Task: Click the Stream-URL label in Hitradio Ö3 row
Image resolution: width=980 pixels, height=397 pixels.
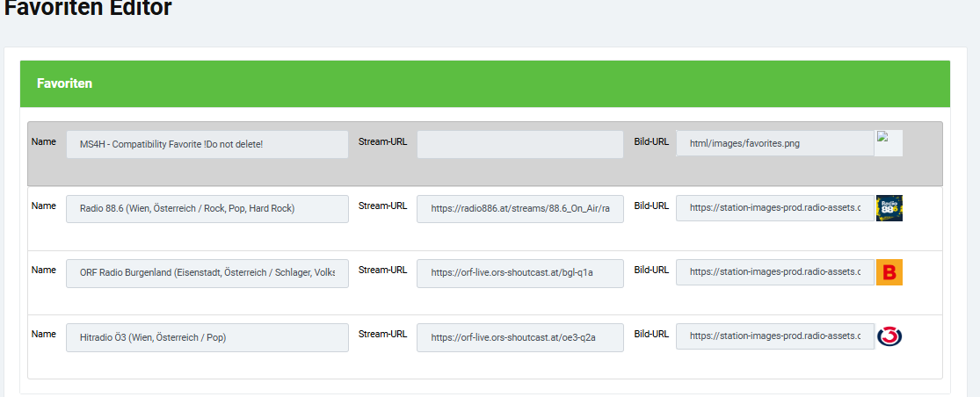Action: pos(383,334)
